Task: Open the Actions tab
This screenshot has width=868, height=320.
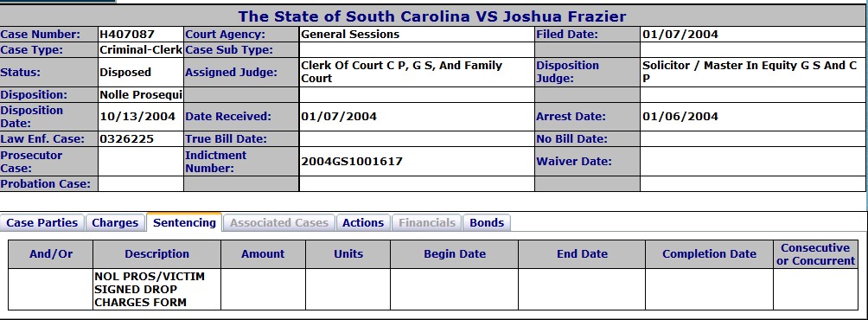Action: (362, 222)
